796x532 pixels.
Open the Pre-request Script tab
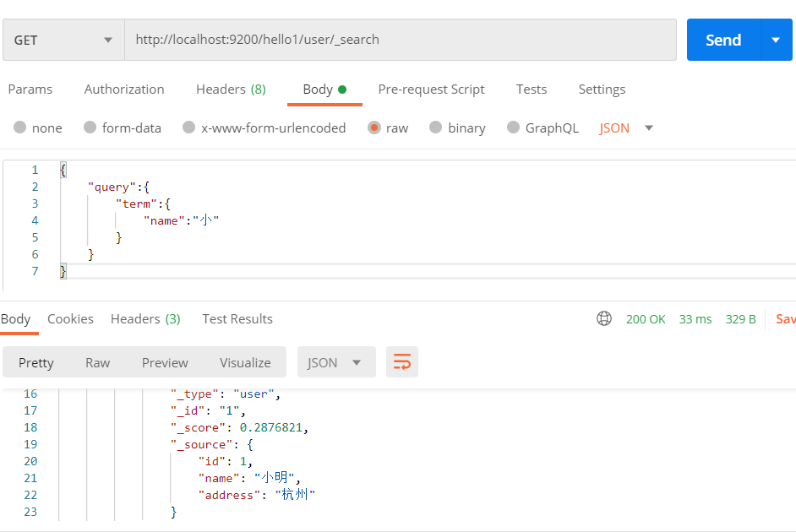point(431,90)
